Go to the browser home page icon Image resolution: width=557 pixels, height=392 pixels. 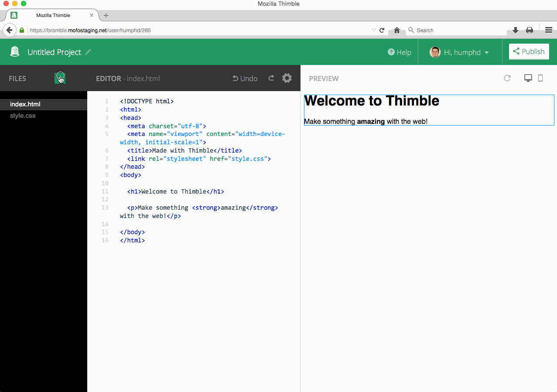pos(397,31)
